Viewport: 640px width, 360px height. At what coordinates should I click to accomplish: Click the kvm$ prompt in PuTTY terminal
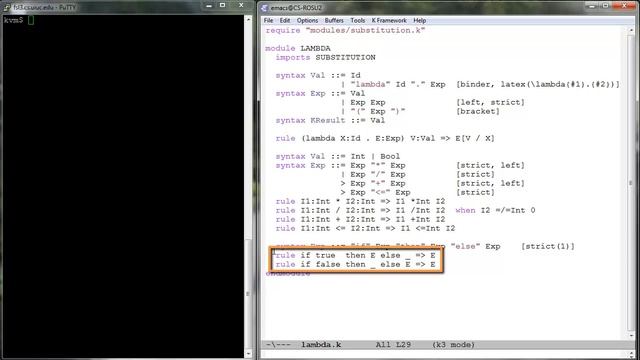[13, 20]
